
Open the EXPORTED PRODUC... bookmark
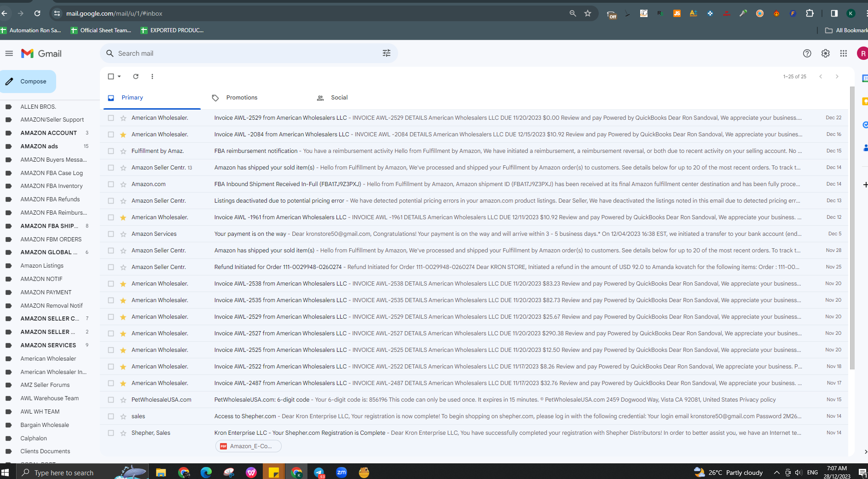click(172, 30)
